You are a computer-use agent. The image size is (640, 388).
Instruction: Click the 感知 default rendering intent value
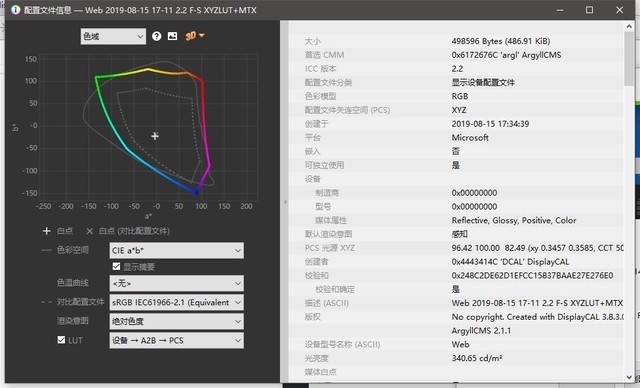click(460, 234)
